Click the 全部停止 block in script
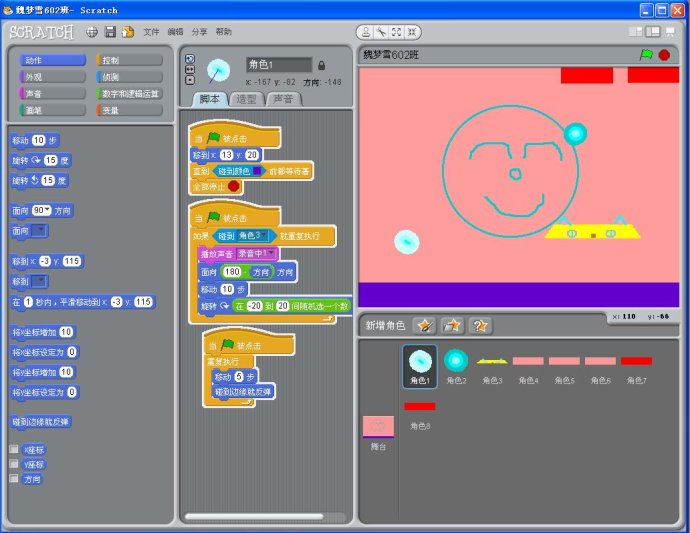The height and width of the screenshot is (533, 690). click(216, 187)
